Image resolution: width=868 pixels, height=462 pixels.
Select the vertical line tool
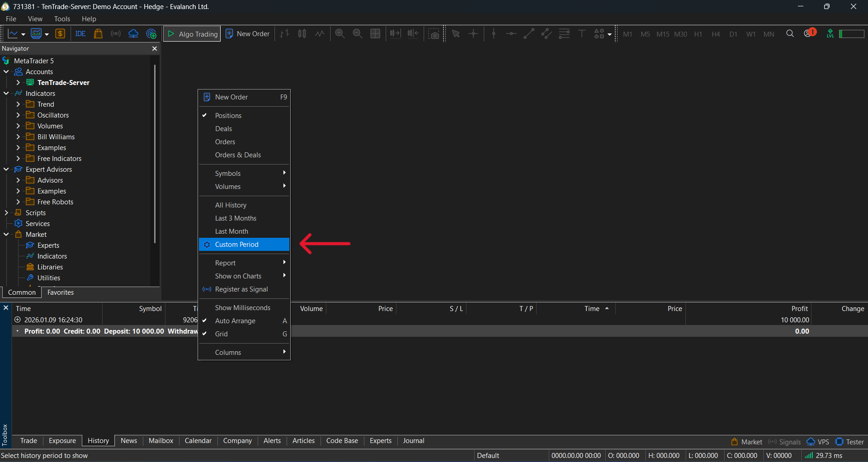(x=494, y=34)
